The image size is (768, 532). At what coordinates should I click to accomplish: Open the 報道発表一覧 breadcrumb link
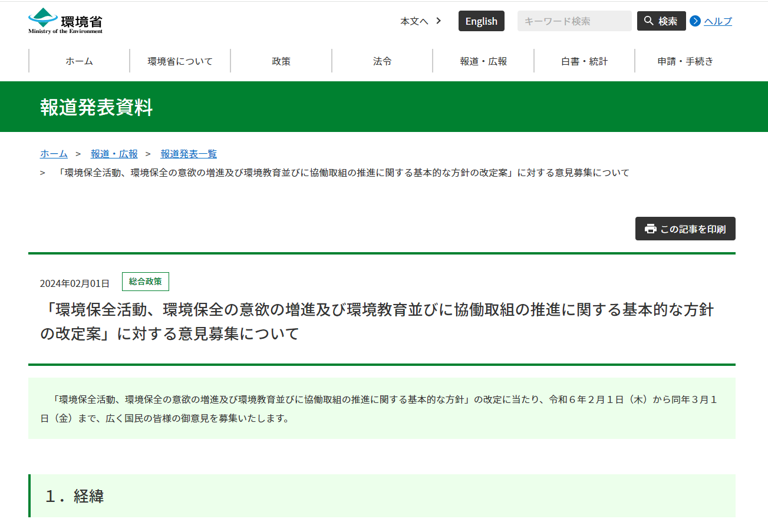click(189, 154)
